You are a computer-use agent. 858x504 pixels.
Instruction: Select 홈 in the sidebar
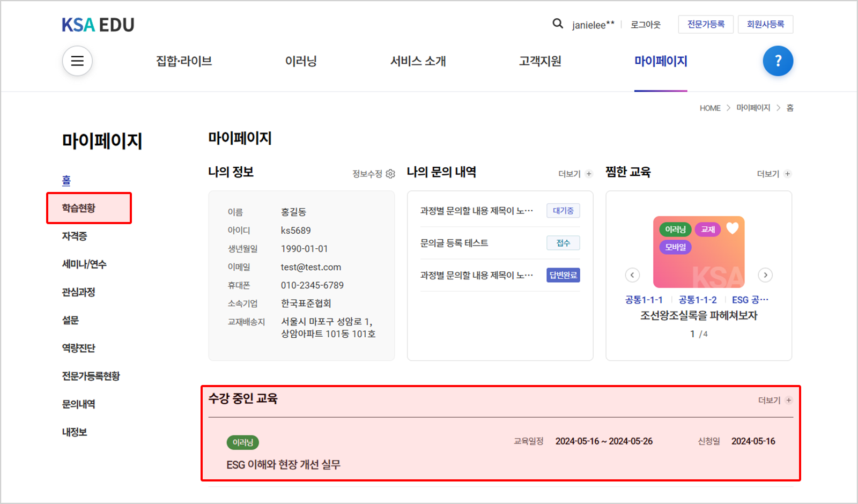coord(66,180)
